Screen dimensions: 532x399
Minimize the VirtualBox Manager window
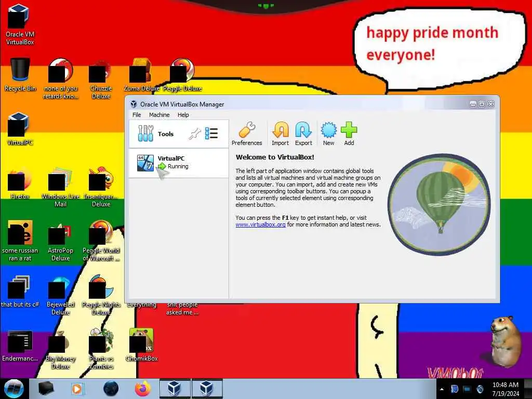click(473, 104)
